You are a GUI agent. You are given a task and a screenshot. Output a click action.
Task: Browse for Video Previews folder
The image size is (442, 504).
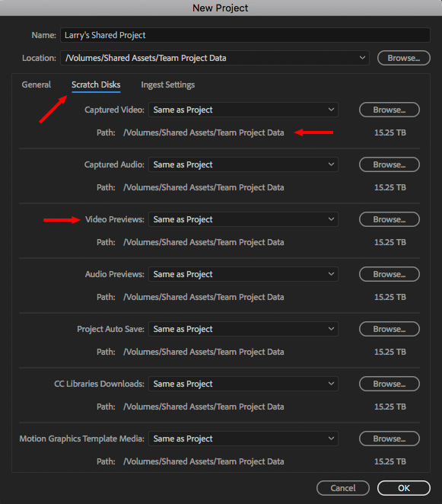click(x=390, y=219)
